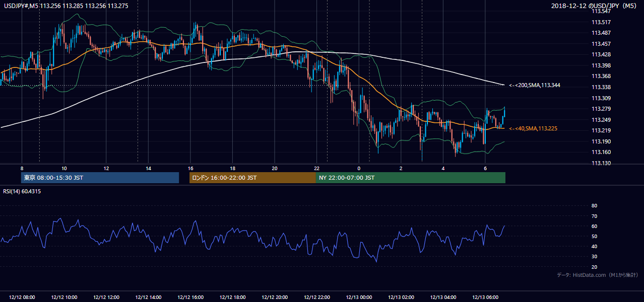The height and width of the screenshot is (302, 644).
Task: Click the price axis value 113.309
Action: click(601, 98)
